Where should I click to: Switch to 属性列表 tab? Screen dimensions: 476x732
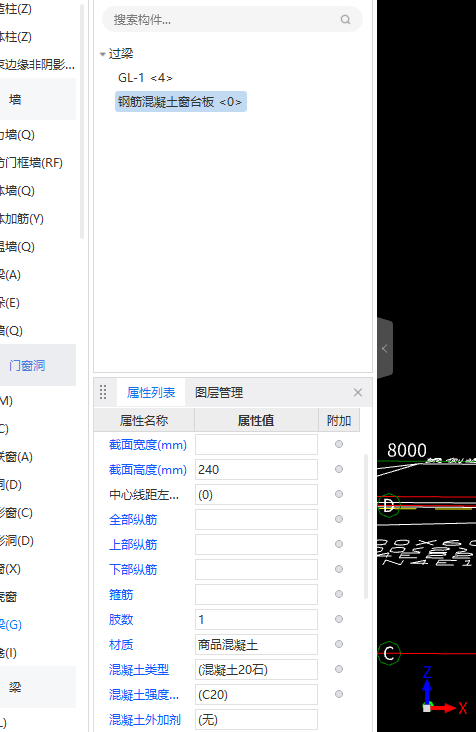pyautogui.click(x=151, y=393)
